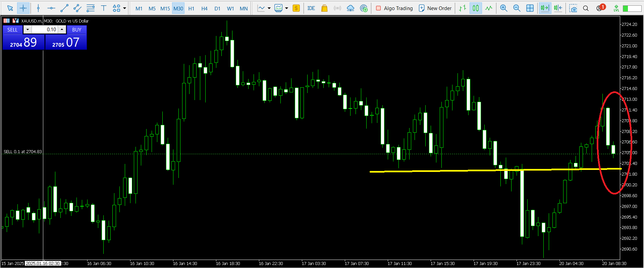Toggle chart shift from right edge
The width and height of the screenshot is (644, 268).
point(558,8)
